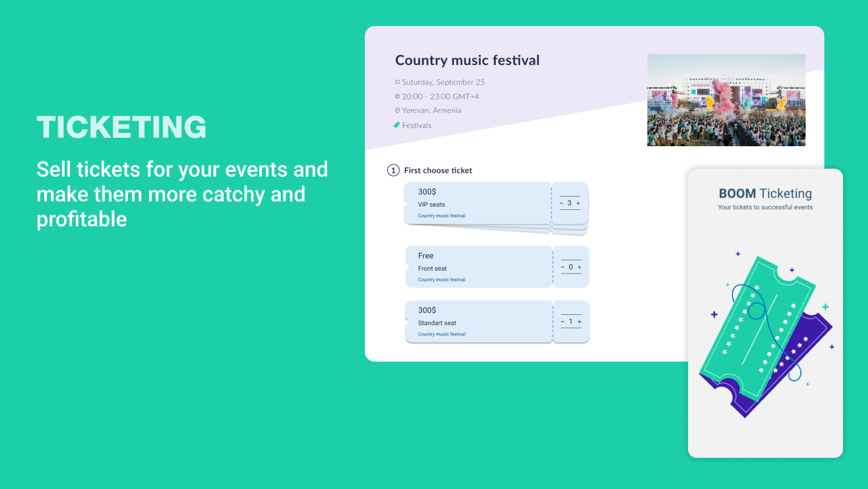
Task: Click the green tag icon next to Festivals
Action: click(x=397, y=125)
